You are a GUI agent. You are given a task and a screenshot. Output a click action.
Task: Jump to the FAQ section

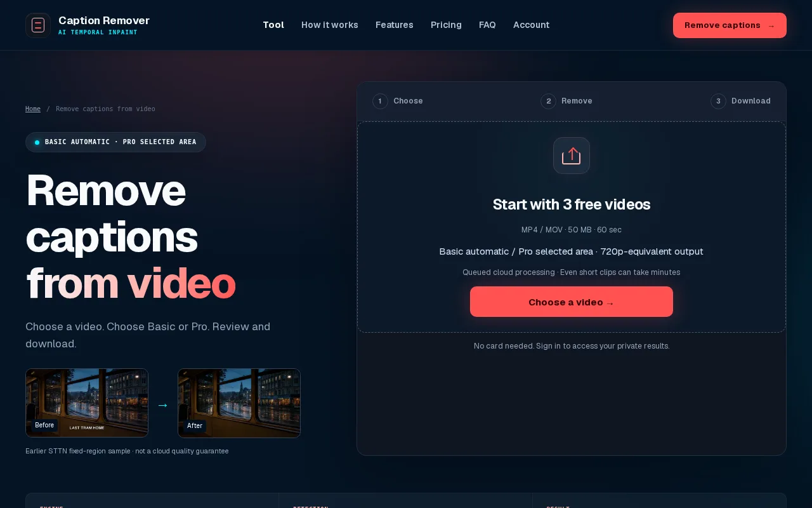(x=487, y=25)
